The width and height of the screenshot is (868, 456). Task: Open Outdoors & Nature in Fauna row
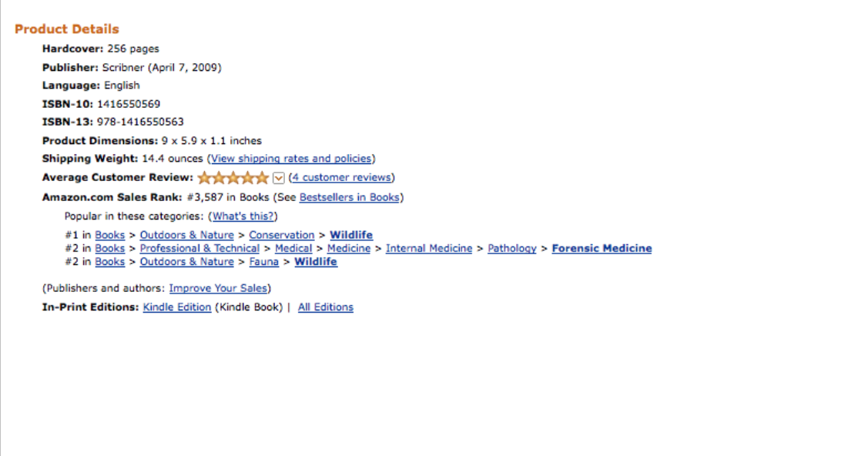186,262
